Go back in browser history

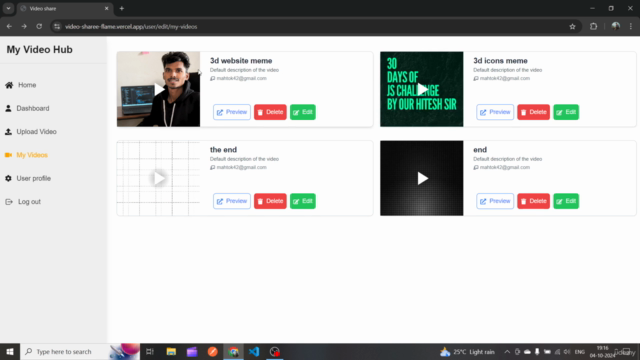[x=9, y=27]
